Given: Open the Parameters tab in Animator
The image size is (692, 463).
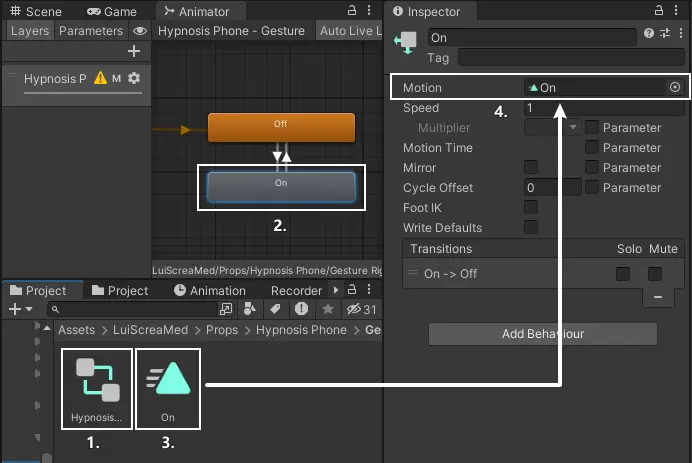Looking at the screenshot, I should pyautogui.click(x=91, y=31).
